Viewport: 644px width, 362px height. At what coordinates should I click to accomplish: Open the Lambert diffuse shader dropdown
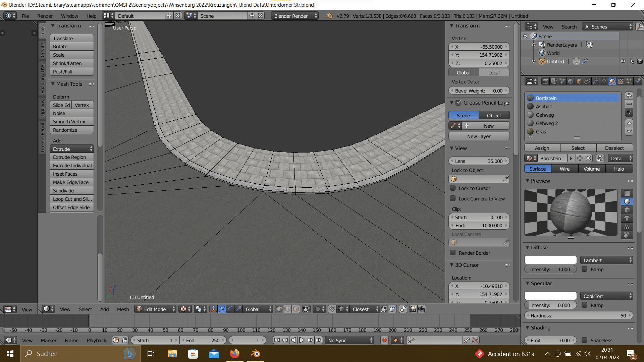pyautogui.click(x=607, y=260)
